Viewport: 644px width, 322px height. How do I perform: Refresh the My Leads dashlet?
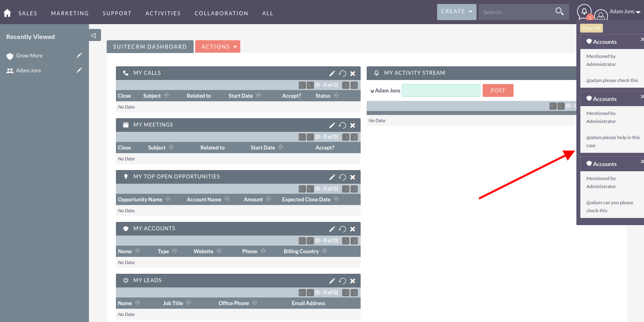coord(343,281)
